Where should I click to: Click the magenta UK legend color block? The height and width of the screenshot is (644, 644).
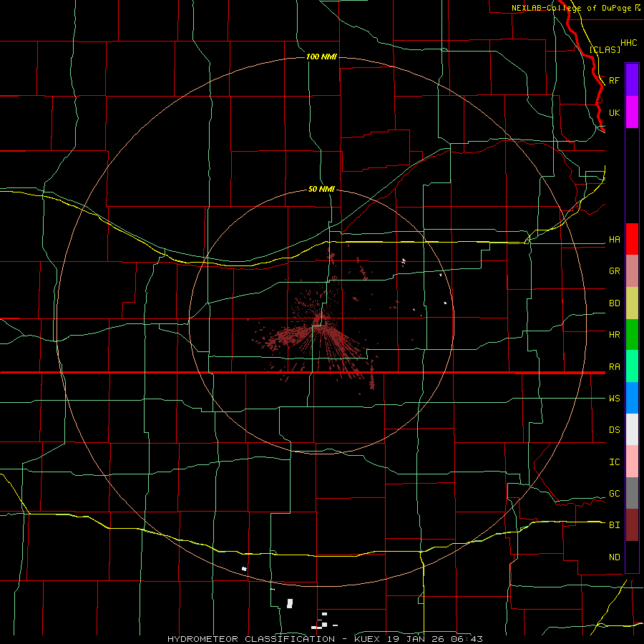(632, 112)
